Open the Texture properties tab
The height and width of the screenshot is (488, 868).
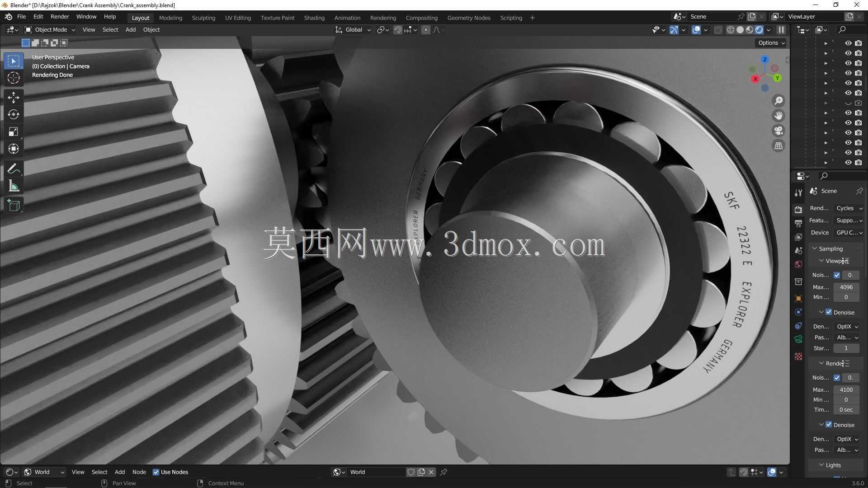coord(798,357)
